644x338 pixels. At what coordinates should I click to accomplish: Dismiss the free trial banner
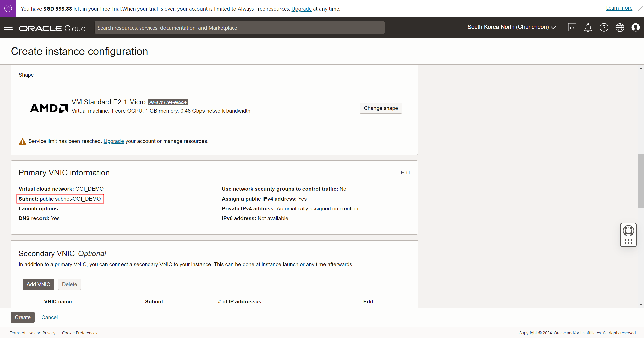(640, 9)
